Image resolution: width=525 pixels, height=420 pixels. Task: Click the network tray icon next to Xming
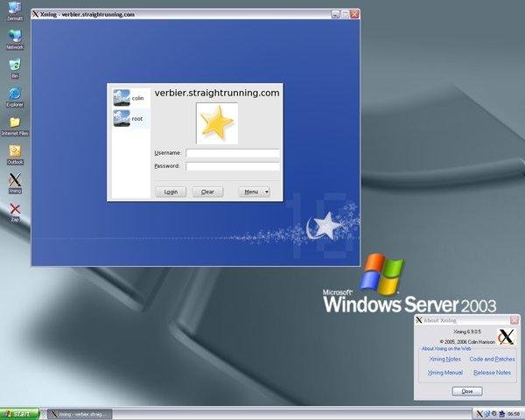pos(486,414)
